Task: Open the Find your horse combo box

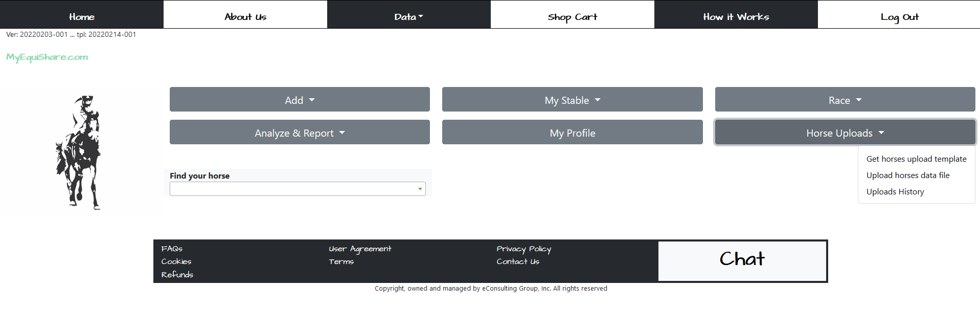Action: click(x=298, y=189)
